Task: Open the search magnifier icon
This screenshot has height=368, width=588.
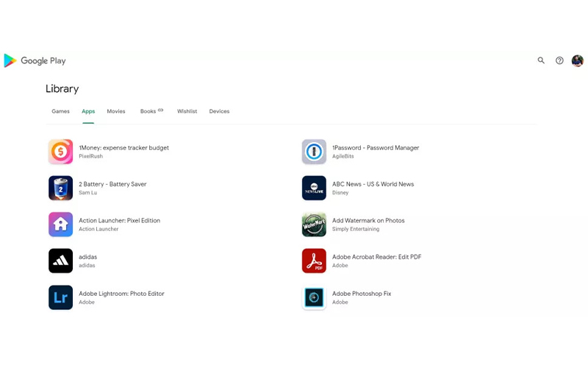Action: pyautogui.click(x=541, y=60)
